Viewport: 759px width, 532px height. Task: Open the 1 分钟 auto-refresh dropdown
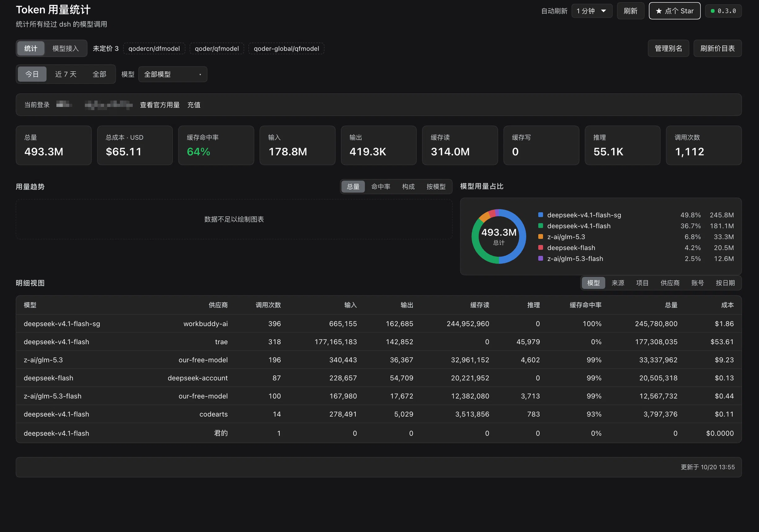[592, 11]
